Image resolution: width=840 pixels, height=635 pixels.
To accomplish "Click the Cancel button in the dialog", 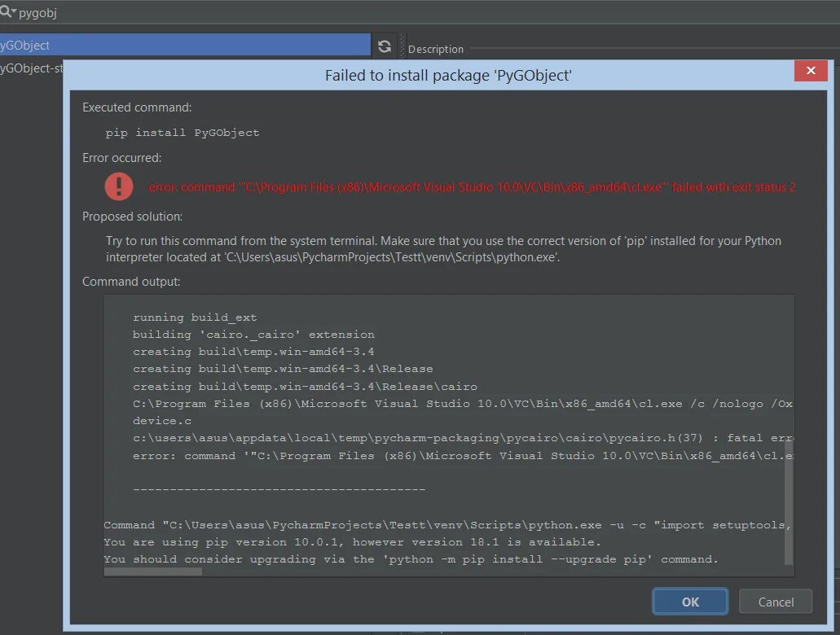I will pyautogui.click(x=776, y=602).
